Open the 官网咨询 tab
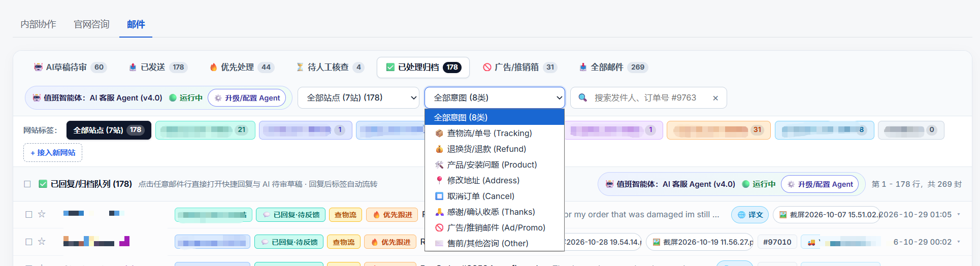 [x=91, y=24]
